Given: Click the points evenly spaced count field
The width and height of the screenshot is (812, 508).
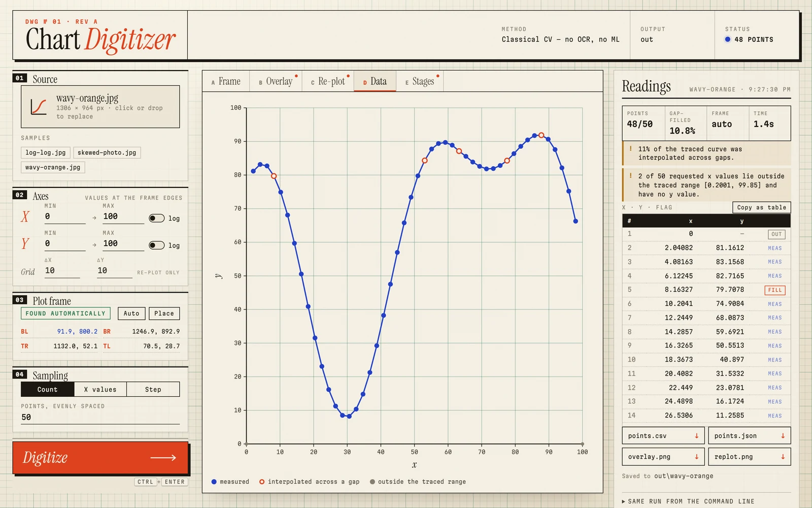Looking at the screenshot, I should 100,417.
